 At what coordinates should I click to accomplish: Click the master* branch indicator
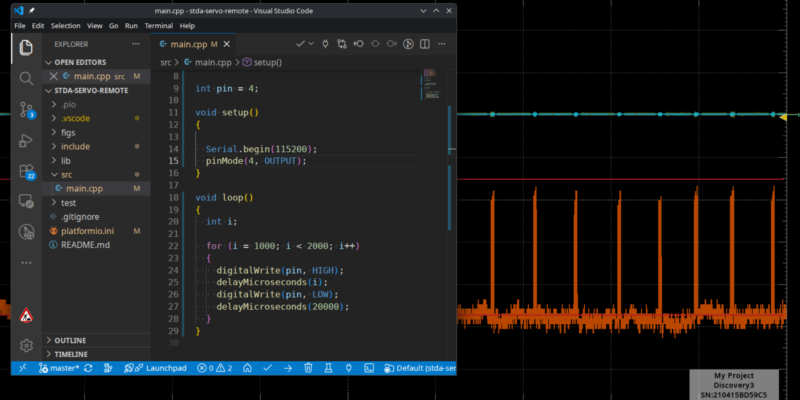59,368
